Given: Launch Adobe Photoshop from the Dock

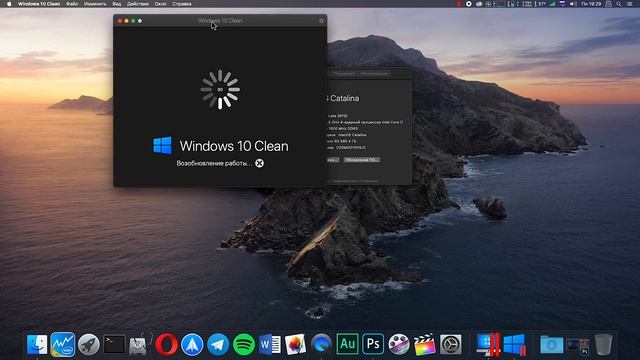Looking at the screenshot, I should click(373, 344).
